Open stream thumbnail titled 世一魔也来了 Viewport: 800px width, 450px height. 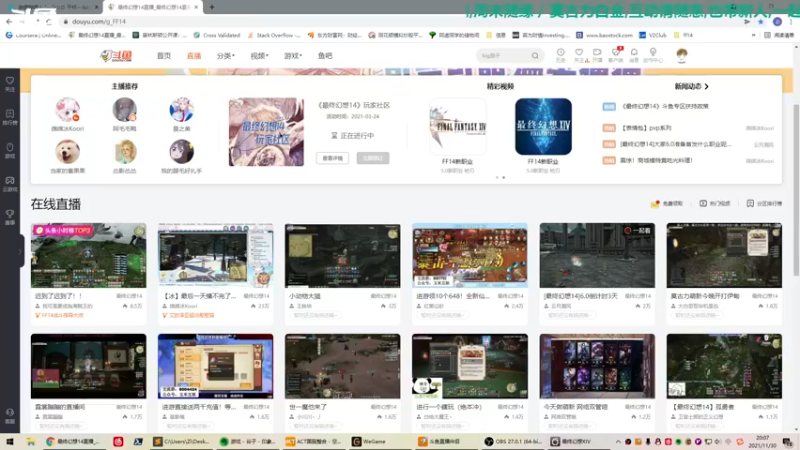pyautogui.click(x=342, y=366)
